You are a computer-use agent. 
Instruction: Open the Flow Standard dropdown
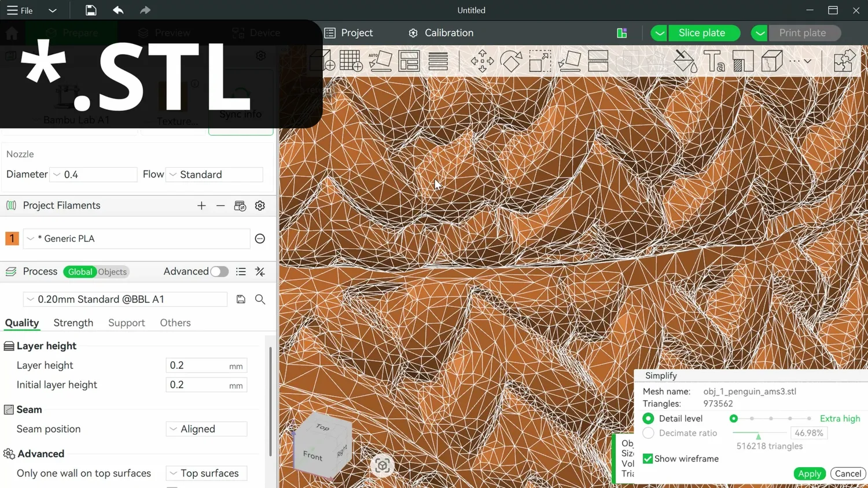[215, 175]
